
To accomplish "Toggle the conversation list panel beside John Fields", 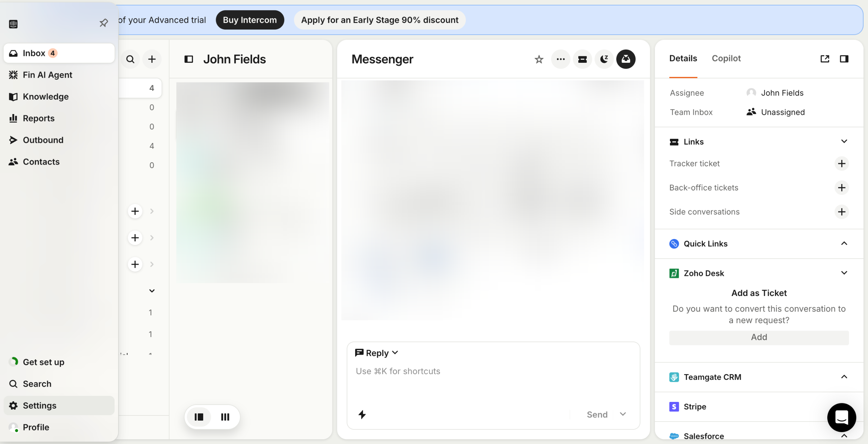I will point(189,59).
